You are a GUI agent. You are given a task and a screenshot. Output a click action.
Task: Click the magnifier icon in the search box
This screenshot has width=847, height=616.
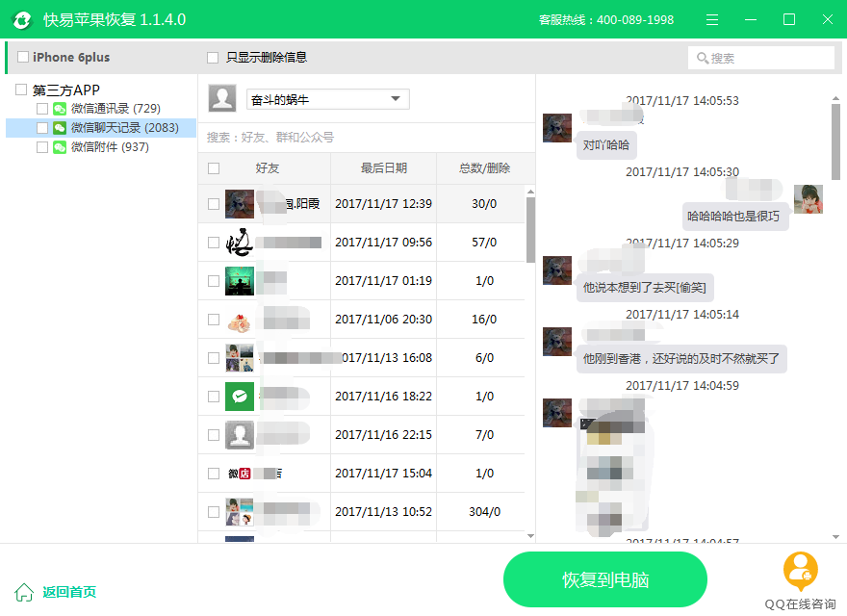pyautogui.click(x=702, y=58)
